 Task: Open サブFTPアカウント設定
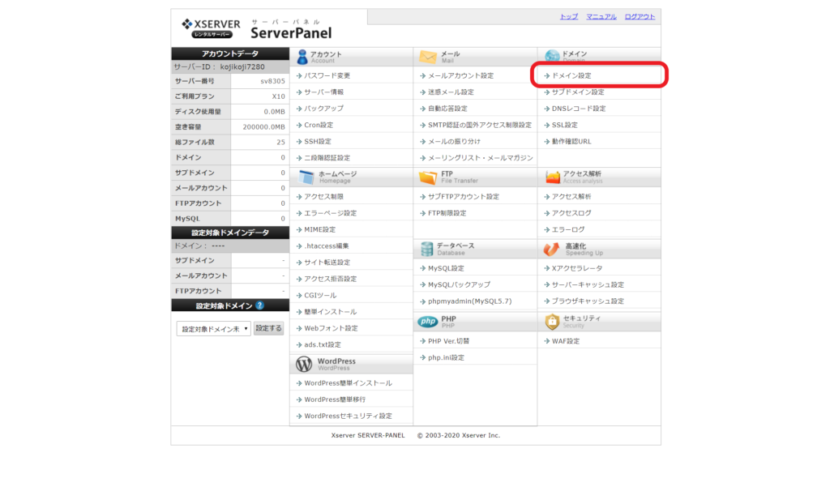click(x=464, y=196)
